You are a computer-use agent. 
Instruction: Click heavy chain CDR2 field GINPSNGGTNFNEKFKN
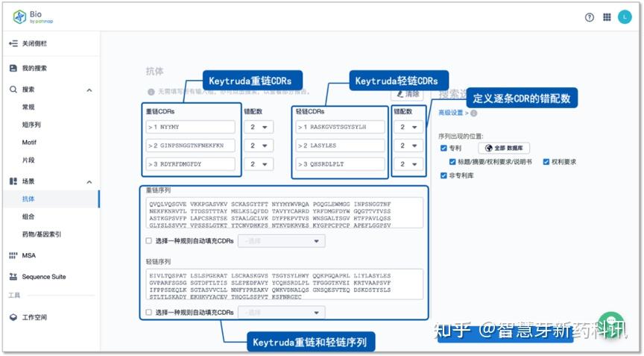point(191,146)
